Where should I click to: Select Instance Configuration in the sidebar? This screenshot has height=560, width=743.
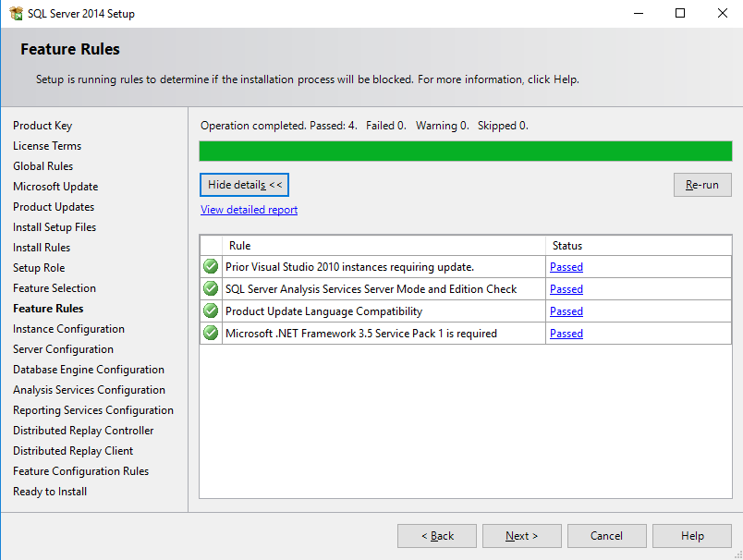68,328
